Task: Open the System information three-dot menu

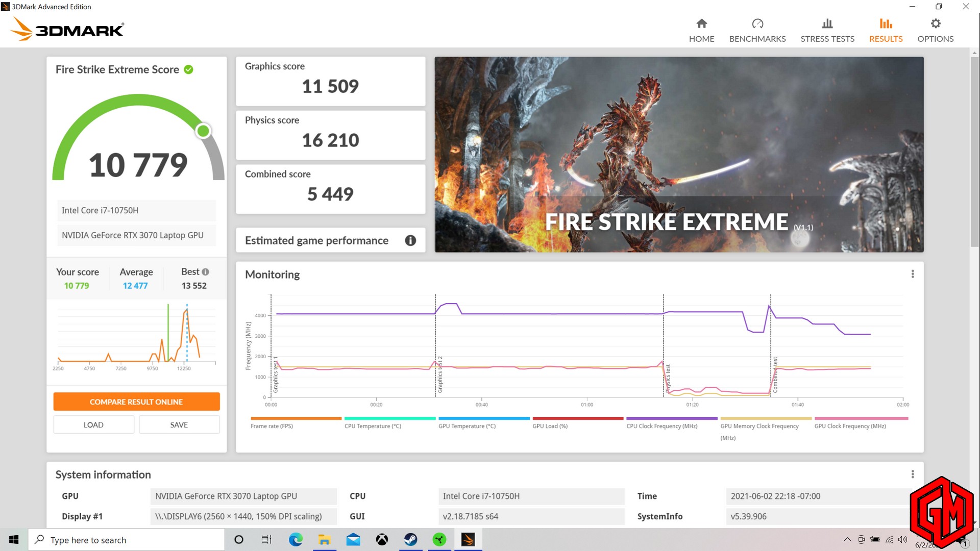Action: [x=913, y=474]
